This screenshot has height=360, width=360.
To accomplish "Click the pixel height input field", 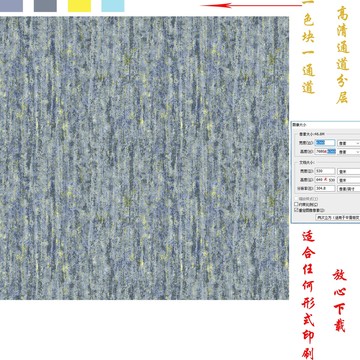I will 325,151.
